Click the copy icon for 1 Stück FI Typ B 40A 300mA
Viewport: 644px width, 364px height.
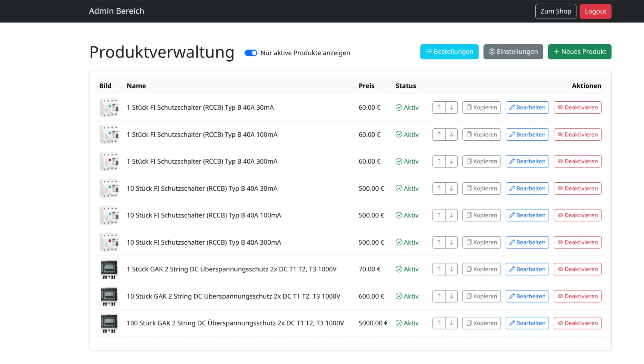pyautogui.click(x=469, y=161)
